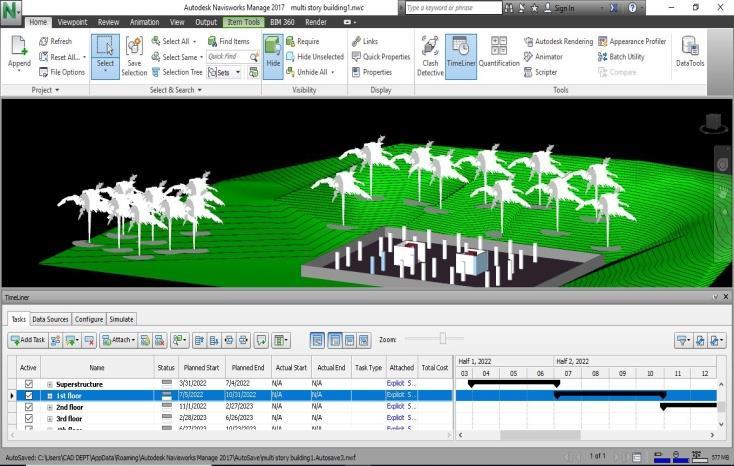Click the filter by status dropdown in TimeLiner
The width and height of the screenshot is (734, 466).
(x=683, y=340)
